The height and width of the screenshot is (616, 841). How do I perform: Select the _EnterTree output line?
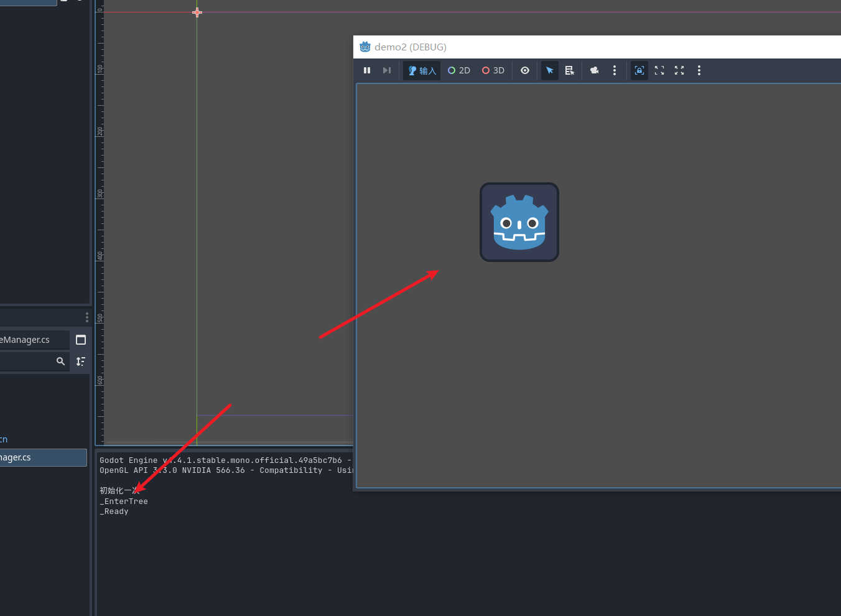(124, 502)
